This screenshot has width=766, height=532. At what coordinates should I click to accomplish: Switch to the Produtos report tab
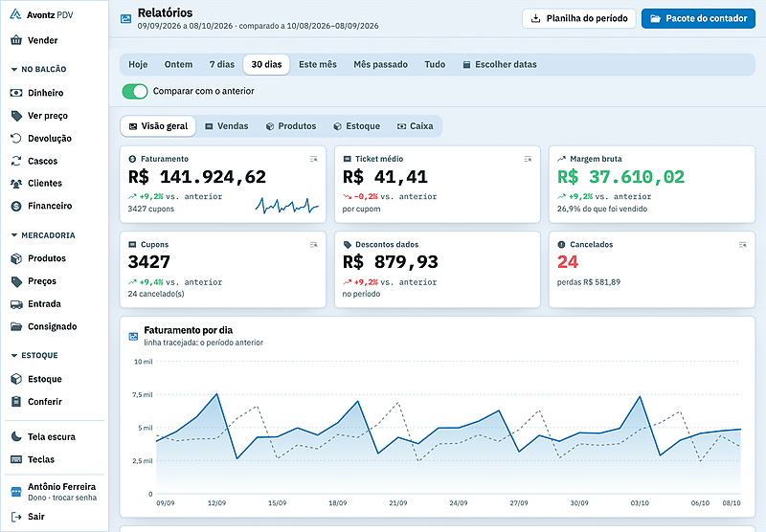tap(291, 126)
